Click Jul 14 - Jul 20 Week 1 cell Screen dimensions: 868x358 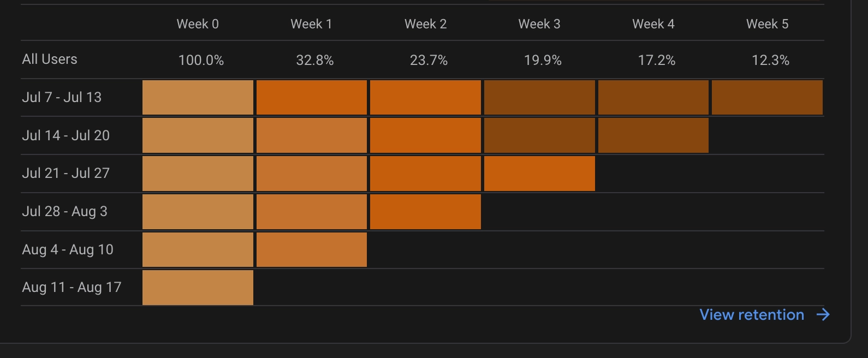312,135
